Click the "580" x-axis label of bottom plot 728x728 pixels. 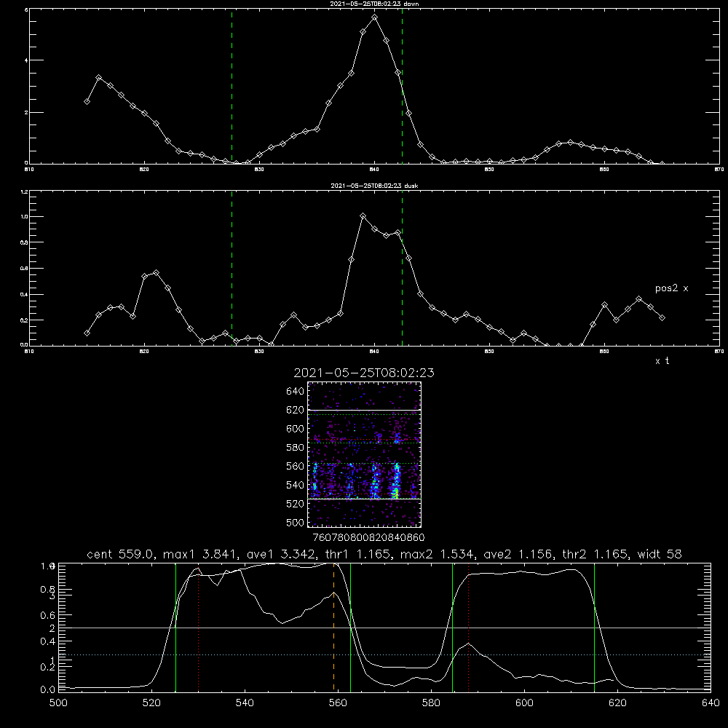[x=431, y=703]
